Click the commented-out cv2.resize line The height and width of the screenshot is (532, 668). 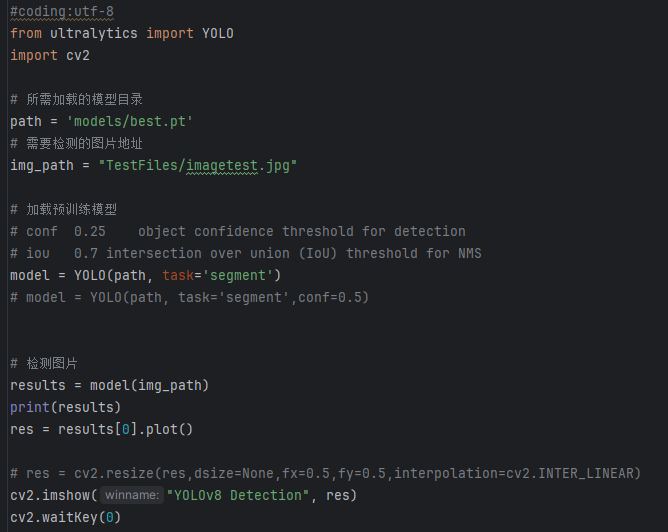tap(325, 473)
